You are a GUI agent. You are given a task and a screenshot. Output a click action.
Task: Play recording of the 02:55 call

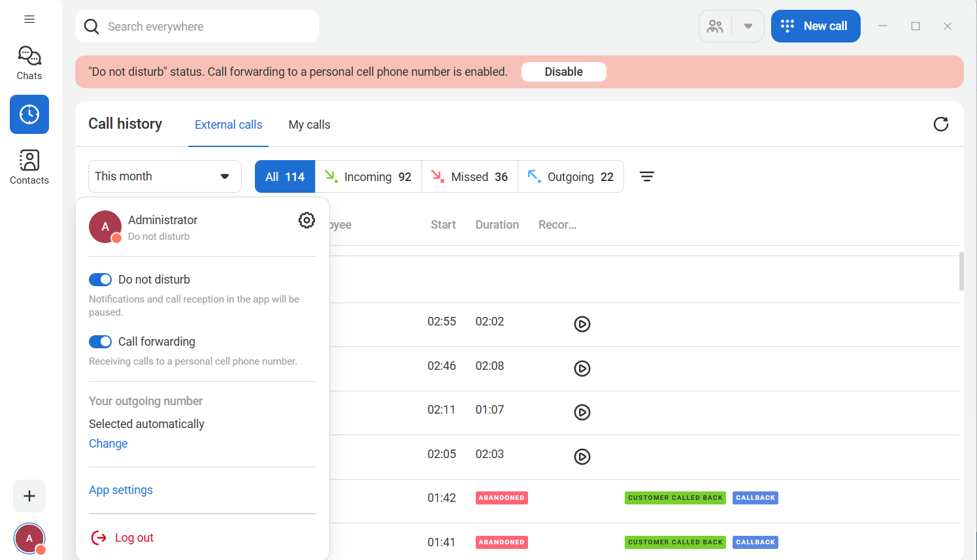(582, 324)
